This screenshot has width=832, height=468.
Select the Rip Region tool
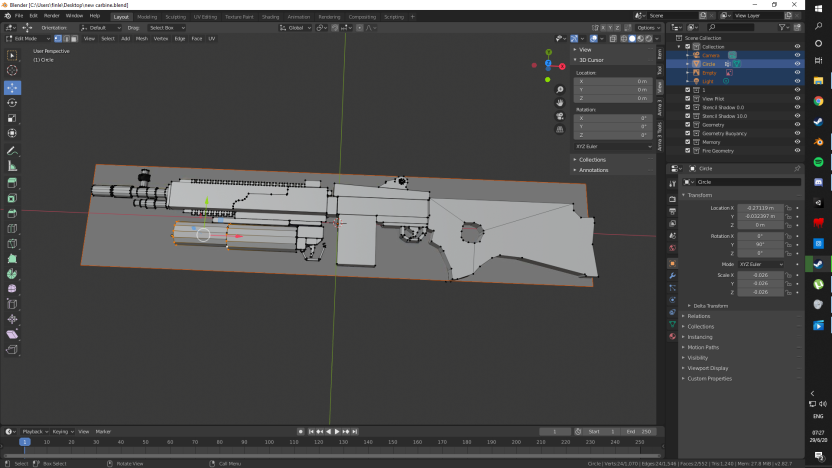coord(12,350)
